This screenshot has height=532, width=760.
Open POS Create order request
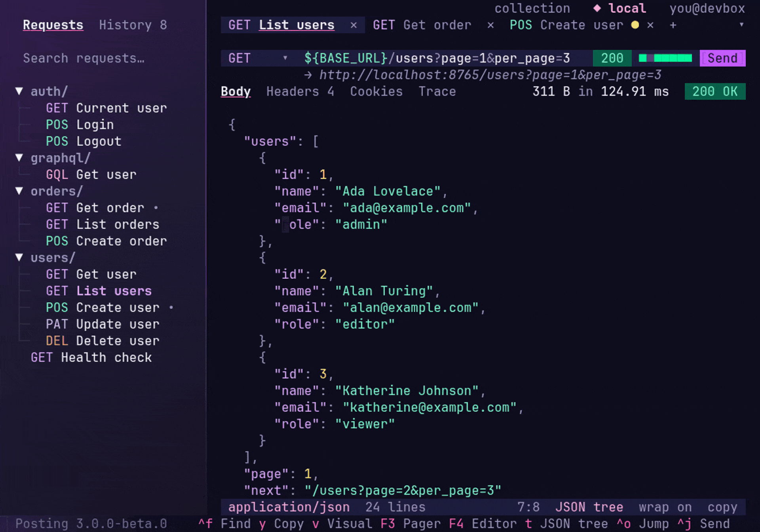pos(106,241)
